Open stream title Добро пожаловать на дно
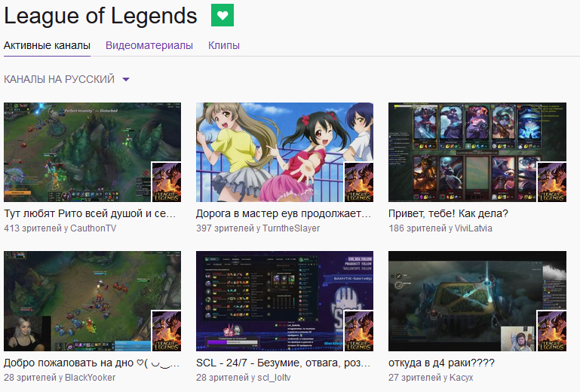This screenshot has width=580, height=392. click(x=91, y=363)
